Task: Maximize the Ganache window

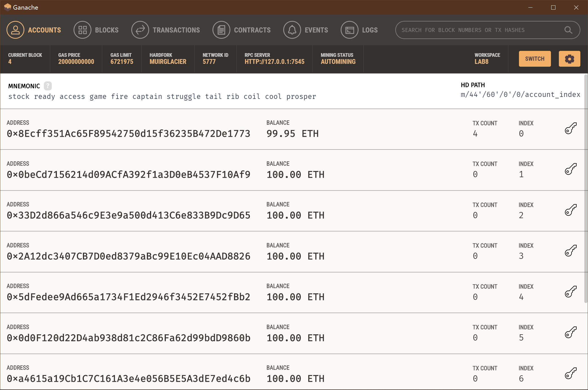Action: (x=553, y=7)
